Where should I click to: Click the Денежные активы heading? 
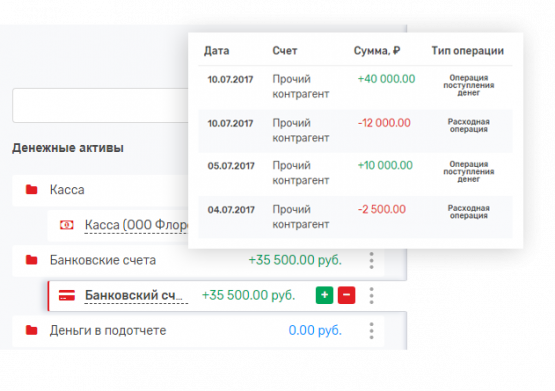[x=68, y=148]
